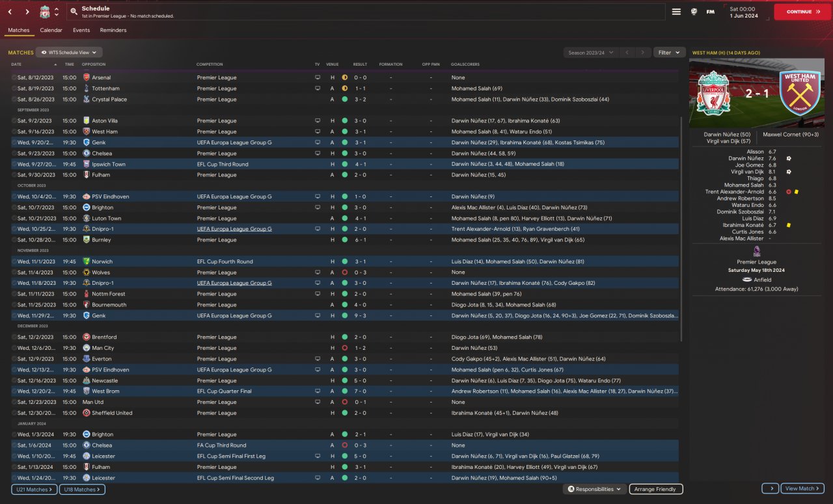Click the Bournemouth badge in the fixture list
The image size is (833, 504).
(86, 305)
